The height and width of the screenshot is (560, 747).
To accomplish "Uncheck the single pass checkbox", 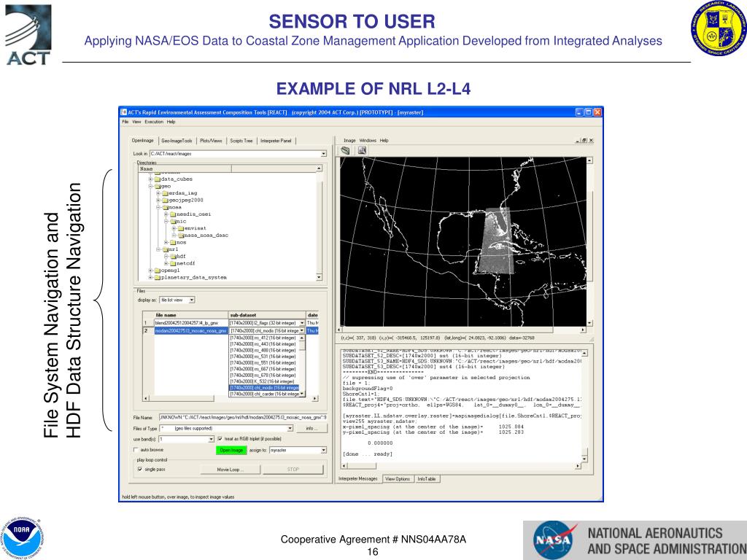I will pyautogui.click(x=139, y=469).
